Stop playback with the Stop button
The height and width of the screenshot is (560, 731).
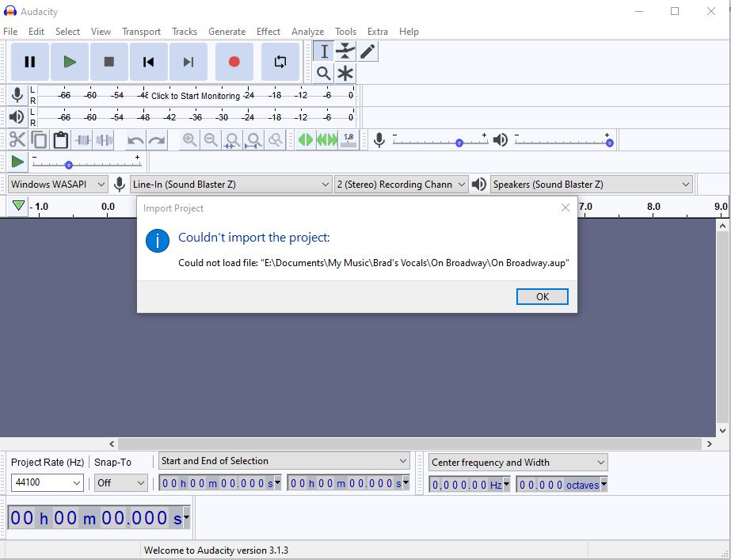[109, 62]
